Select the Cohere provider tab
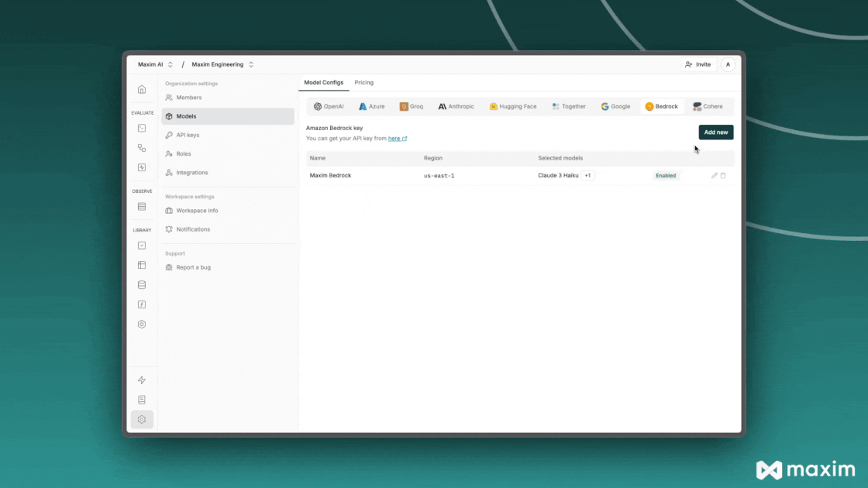Screen dimensions: 868x488 click(x=708, y=106)
